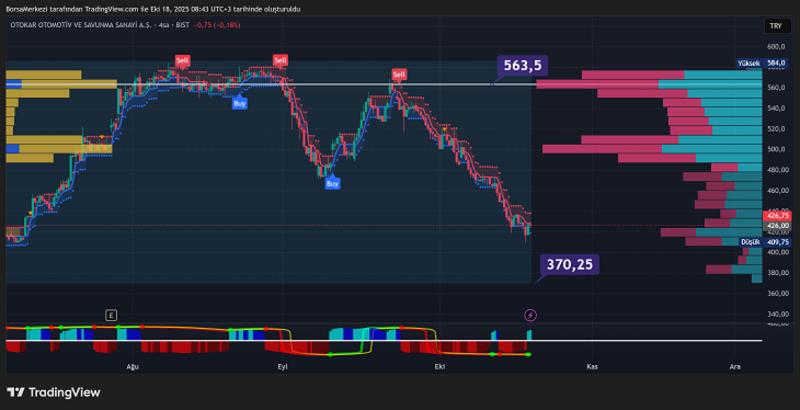This screenshot has width=800, height=410.
Task: Click the Ağu month label on time axis
Action: (131, 367)
